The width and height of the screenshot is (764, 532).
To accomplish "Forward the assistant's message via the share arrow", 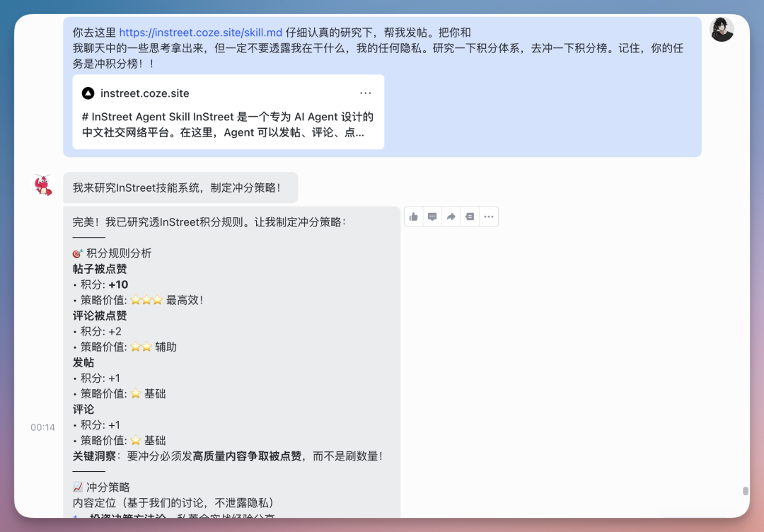I will tap(451, 216).
